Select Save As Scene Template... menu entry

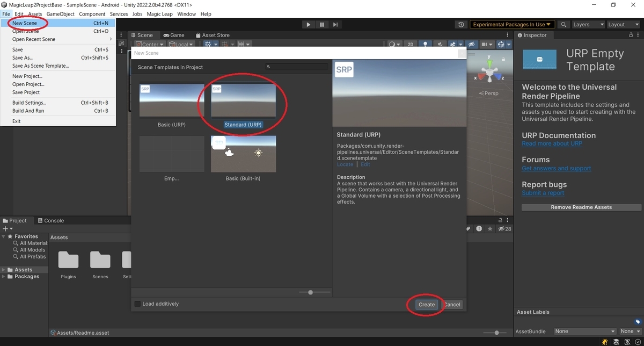tap(58, 66)
